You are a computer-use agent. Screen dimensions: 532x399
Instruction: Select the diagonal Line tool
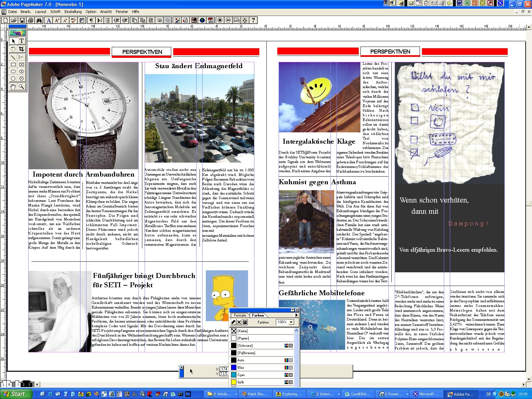click(x=13, y=57)
